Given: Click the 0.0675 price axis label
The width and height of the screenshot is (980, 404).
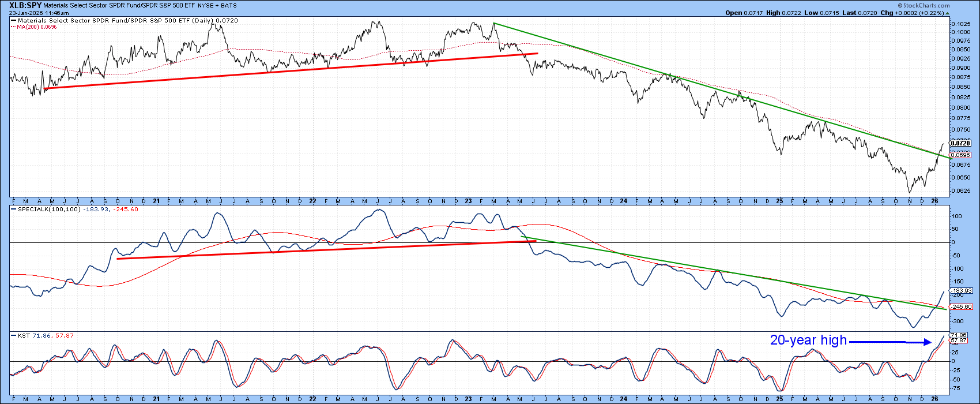Looking at the screenshot, I should click(960, 164).
